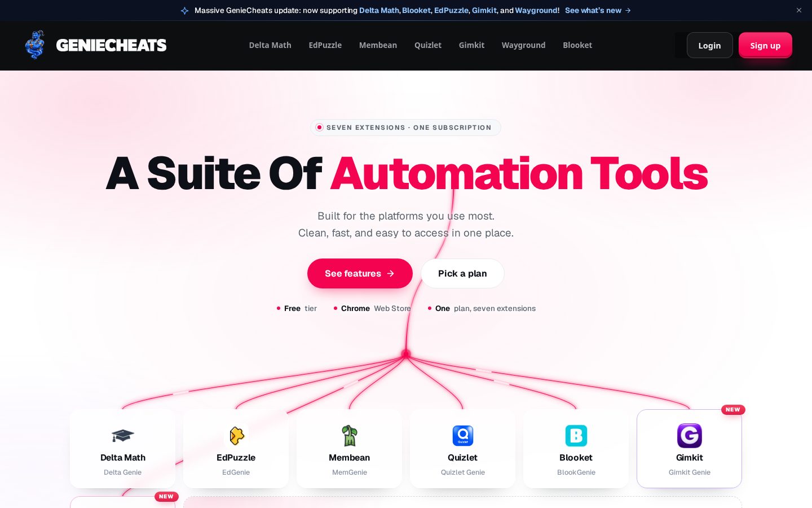Click the Membean plant icon

350,436
